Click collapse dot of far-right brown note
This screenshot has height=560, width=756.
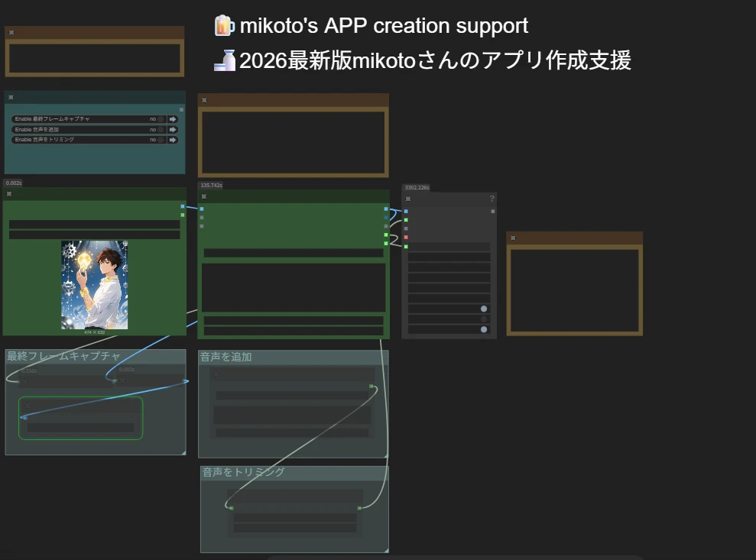click(513, 238)
